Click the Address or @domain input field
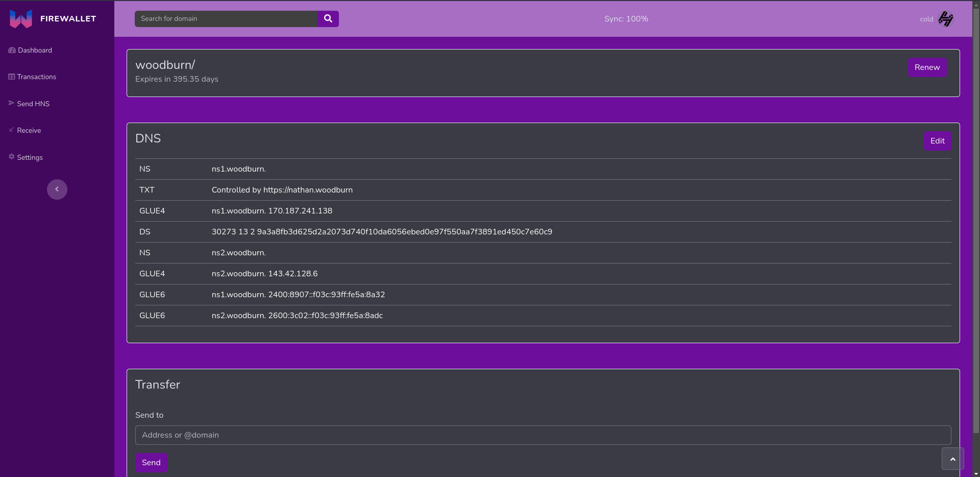This screenshot has width=980, height=477. tap(543, 435)
